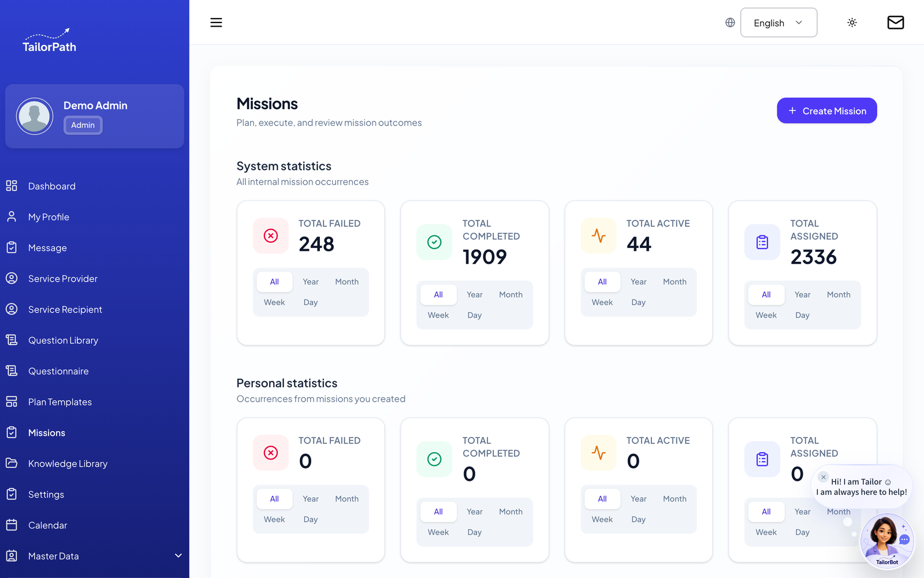The height and width of the screenshot is (578, 924).
Task: Click the TailorPath logo
Action: [x=49, y=40]
